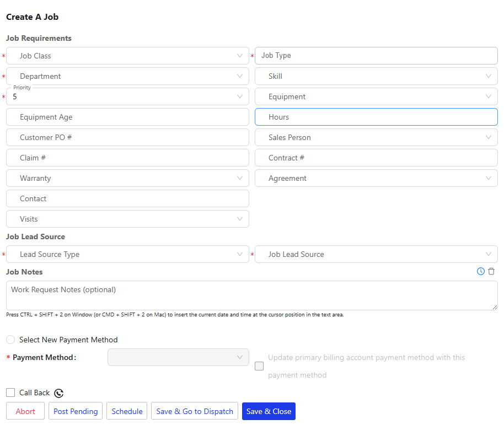Click the trash icon to clear Job Notes
The image size is (504, 430).
tap(491, 271)
